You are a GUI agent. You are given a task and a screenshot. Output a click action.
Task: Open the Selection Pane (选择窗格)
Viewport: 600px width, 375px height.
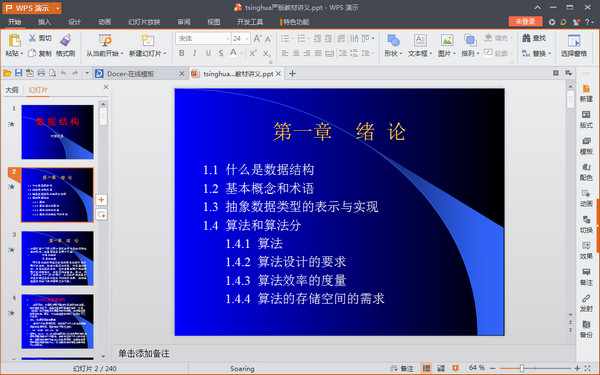tap(574, 46)
